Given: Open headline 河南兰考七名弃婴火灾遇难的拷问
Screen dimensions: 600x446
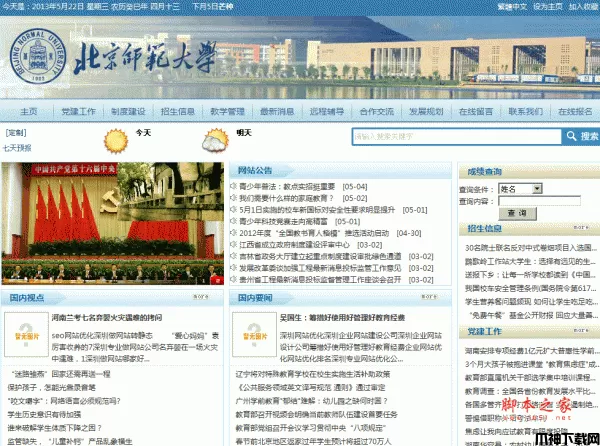Looking at the screenshot, I should pos(107,317).
